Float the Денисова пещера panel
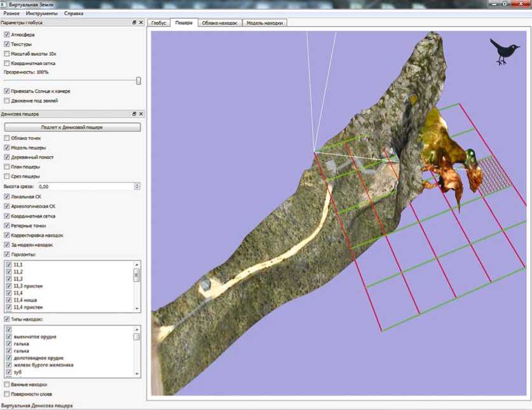The height and width of the screenshot is (410, 532). tap(134, 114)
